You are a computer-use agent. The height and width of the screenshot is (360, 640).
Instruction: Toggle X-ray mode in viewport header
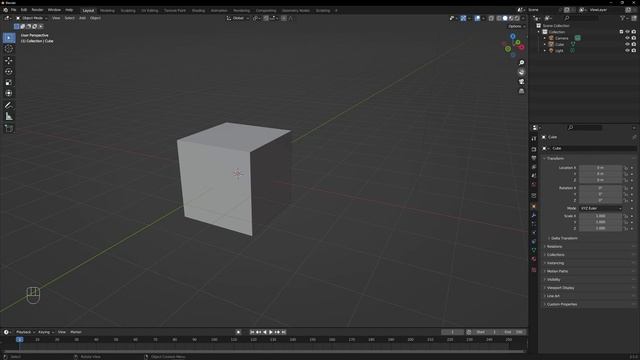pyautogui.click(x=491, y=18)
